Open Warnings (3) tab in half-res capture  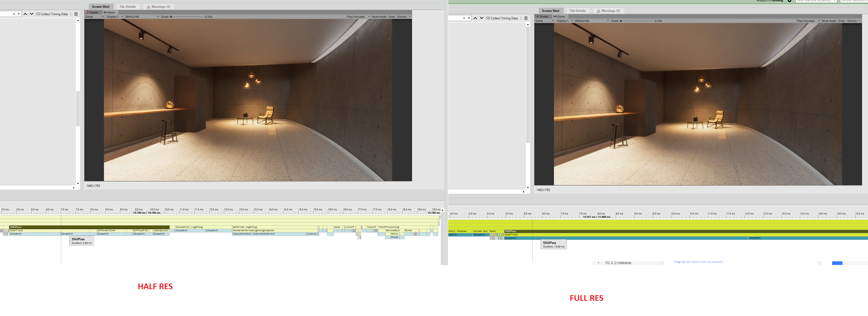coord(158,7)
